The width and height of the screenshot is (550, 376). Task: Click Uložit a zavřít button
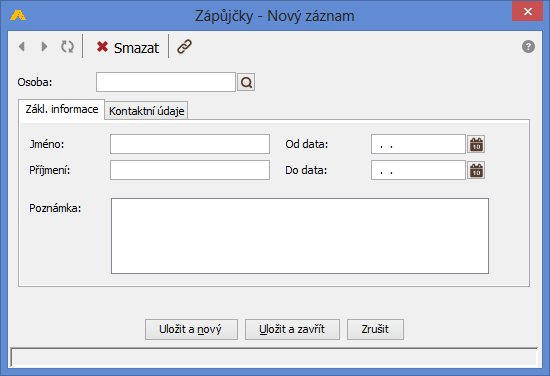click(292, 329)
